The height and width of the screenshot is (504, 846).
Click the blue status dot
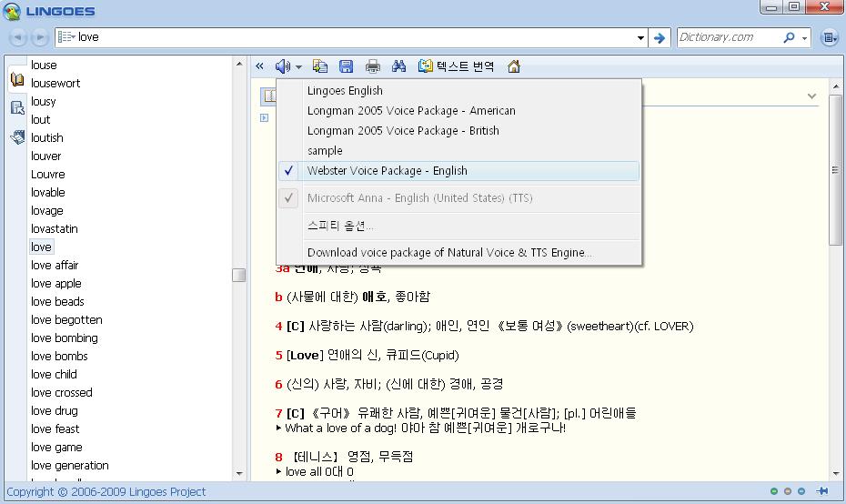(801, 491)
